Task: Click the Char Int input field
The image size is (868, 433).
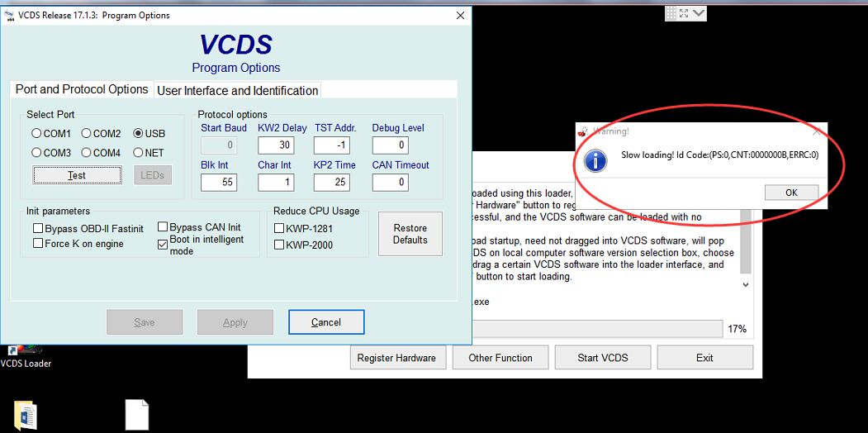Action: tap(276, 182)
